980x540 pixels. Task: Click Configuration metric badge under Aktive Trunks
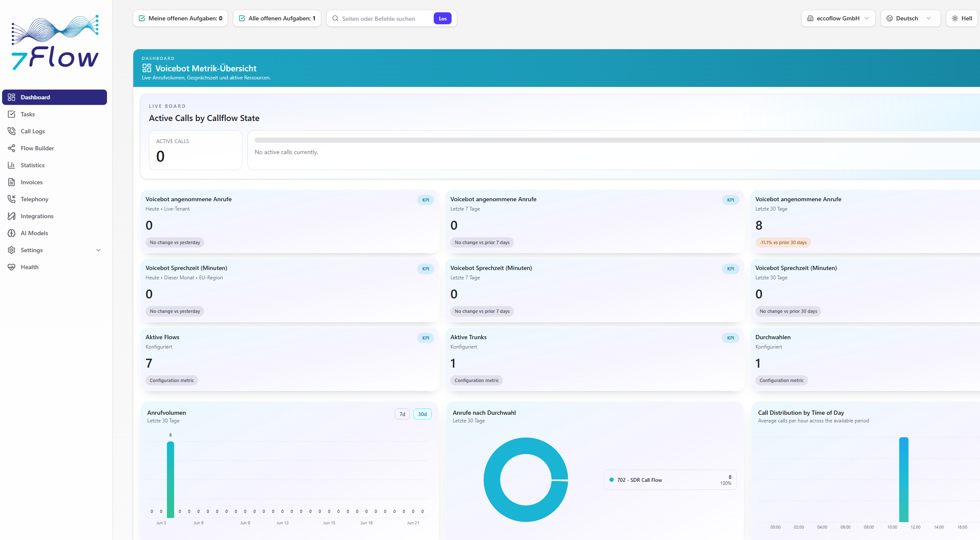tap(477, 380)
